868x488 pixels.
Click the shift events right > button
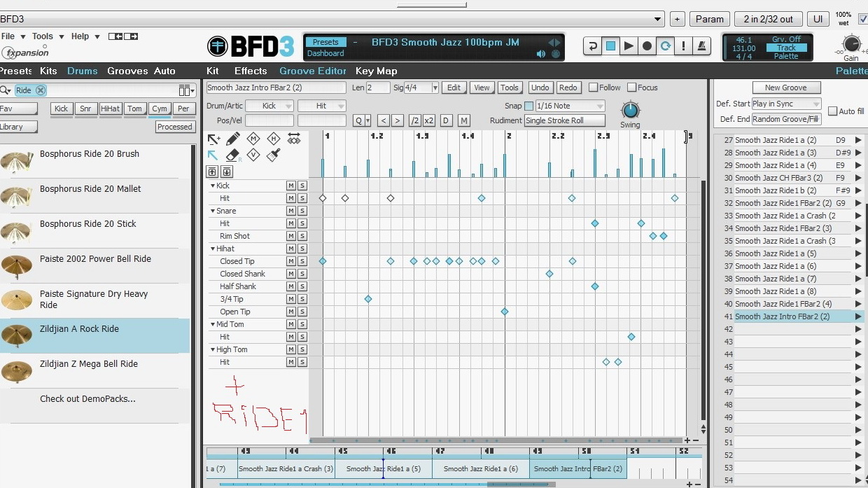click(x=397, y=120)
